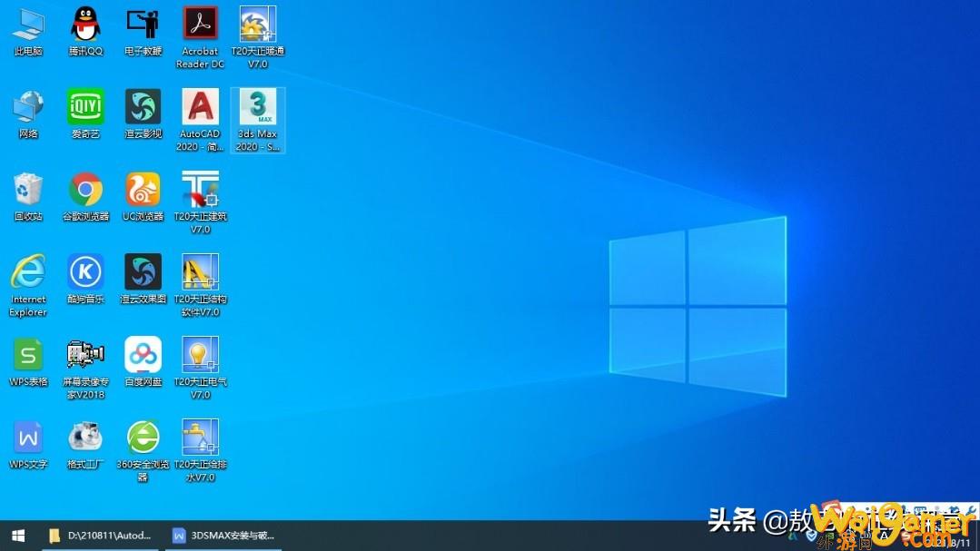Open the 爱奇艺 iQIYI icon

tap(85, 114)
